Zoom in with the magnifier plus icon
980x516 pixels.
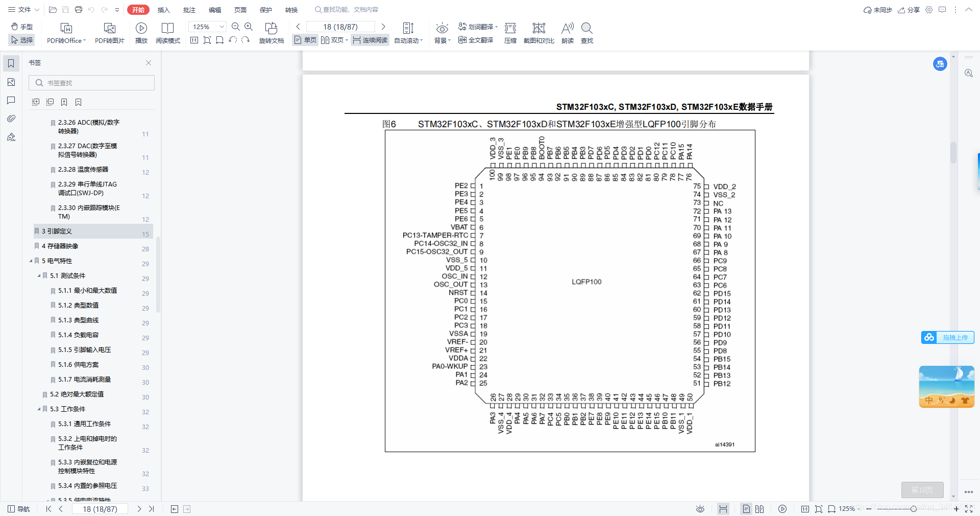pos(249,27)
